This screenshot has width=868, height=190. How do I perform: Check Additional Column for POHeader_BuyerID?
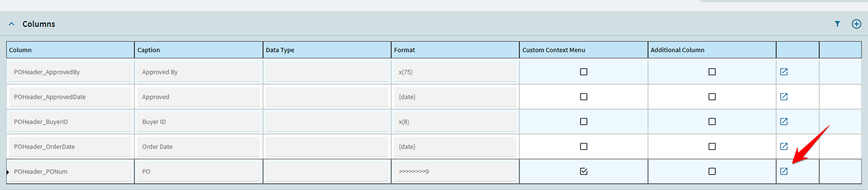click(x=712, y=122)
